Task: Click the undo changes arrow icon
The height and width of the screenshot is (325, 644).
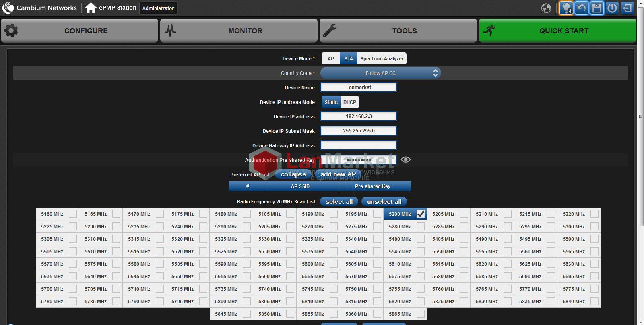Action: pyautogui.click(x=582, y=8)
